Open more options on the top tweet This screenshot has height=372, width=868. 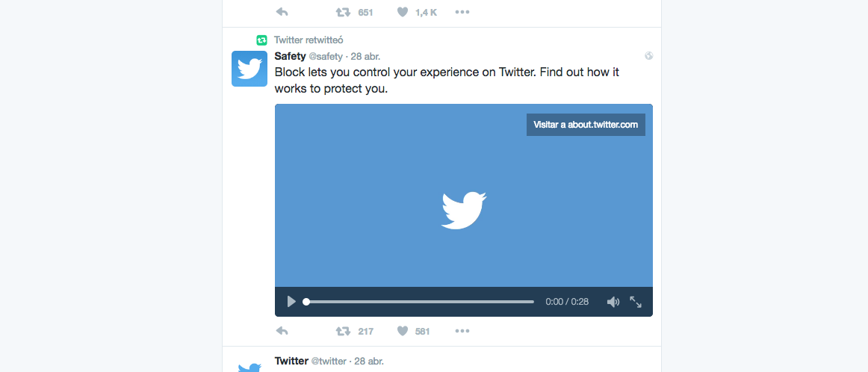point(462,12)
